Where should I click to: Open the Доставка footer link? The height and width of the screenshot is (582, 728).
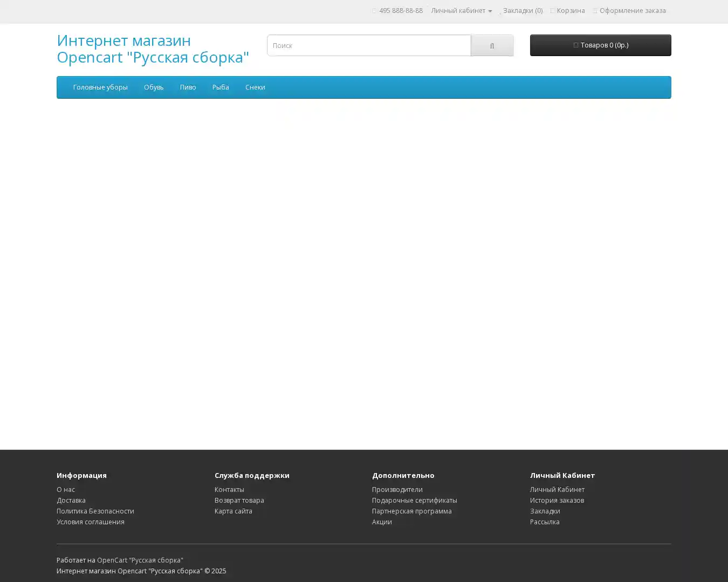coord(71,501)
